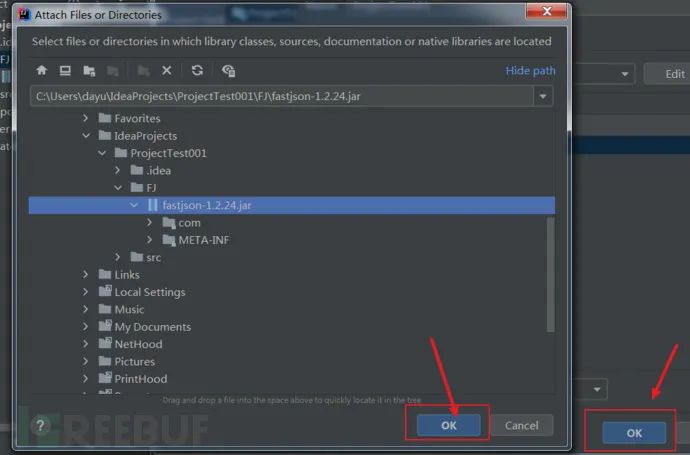Select the Local Settings tree item
The image size is (690, 455).
coord(142,292)
